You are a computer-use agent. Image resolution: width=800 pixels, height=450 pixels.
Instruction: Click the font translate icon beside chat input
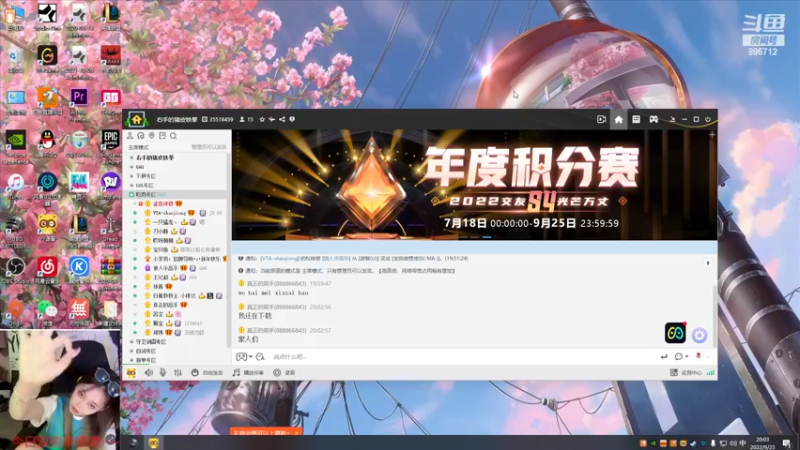click(x=260, y=357)
